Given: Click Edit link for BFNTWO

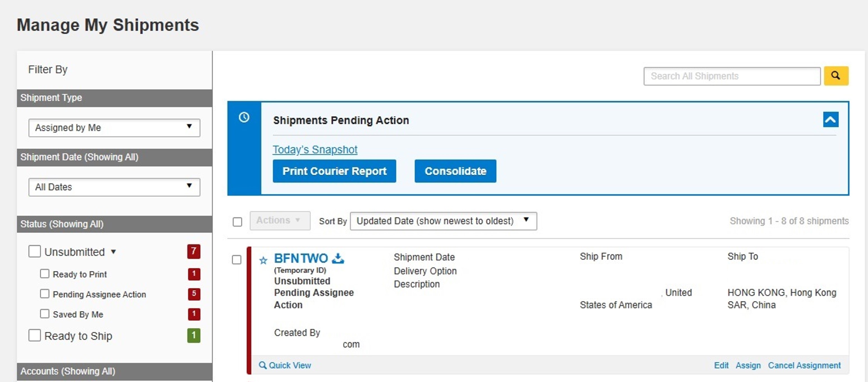Looking at the screenshot, I should pos(721,365).
